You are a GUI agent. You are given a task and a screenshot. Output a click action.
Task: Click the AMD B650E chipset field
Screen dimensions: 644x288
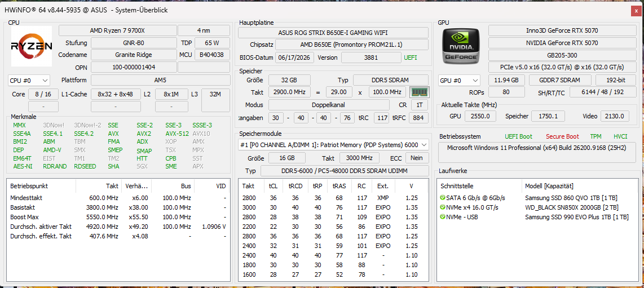click(351, 45)
